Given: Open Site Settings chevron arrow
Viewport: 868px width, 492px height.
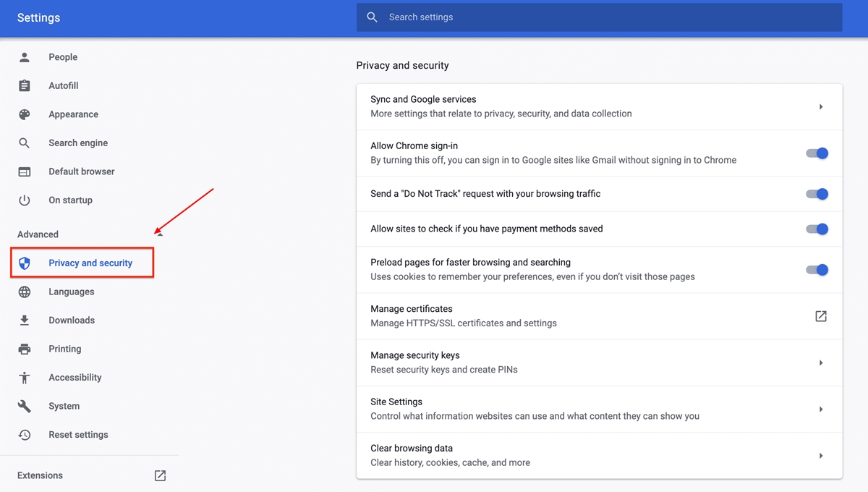Looking at the screenshot, I should coord(821,410).
